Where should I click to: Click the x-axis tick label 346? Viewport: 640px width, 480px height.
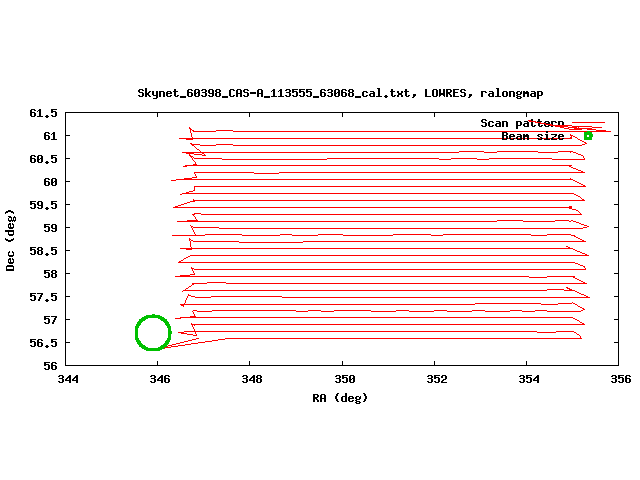click(x=160, y=379)
